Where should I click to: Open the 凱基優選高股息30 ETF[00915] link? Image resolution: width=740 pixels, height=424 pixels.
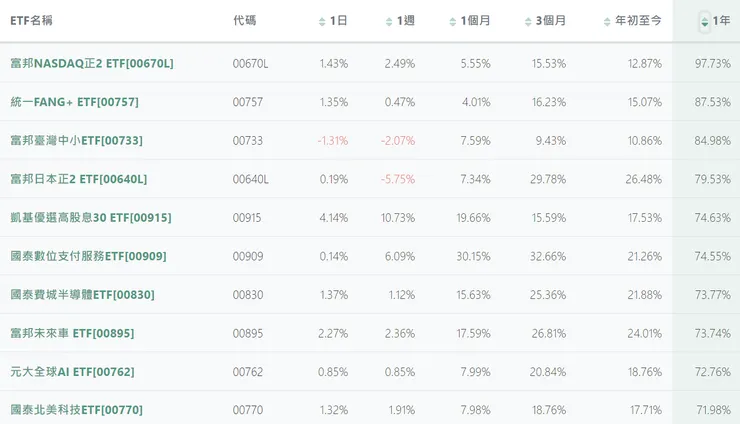point(90,217)
